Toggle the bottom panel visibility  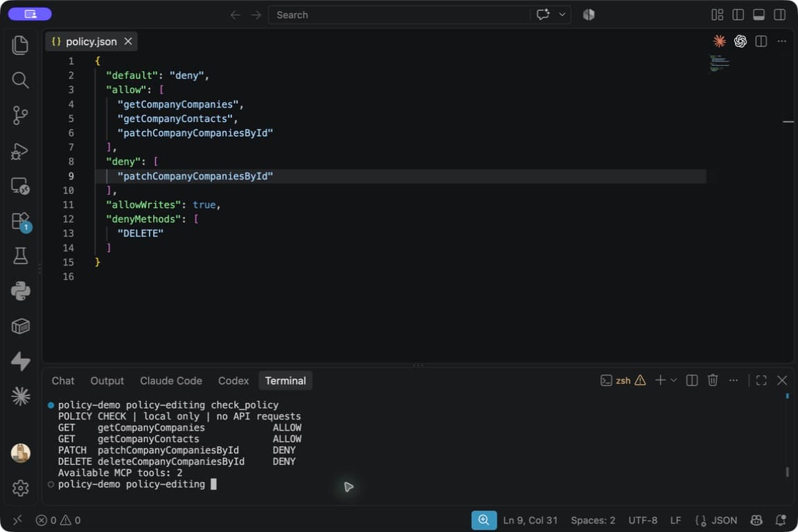(759, 15)
